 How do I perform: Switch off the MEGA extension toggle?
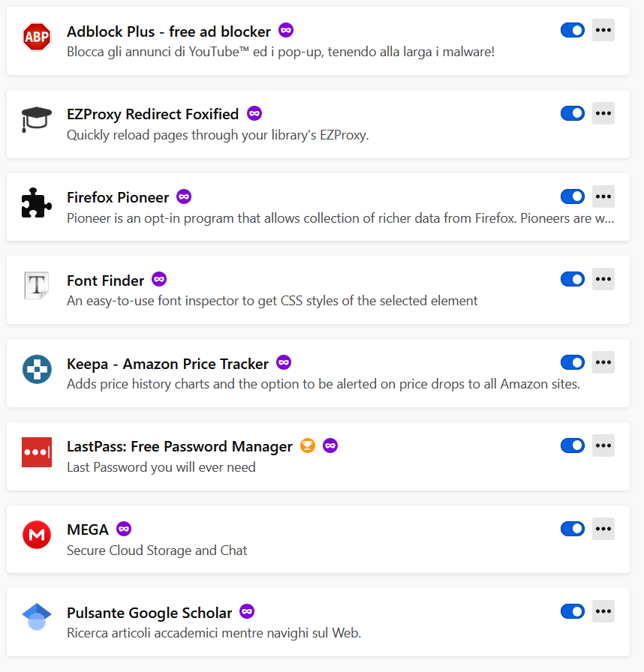click(x=573, y=529)
